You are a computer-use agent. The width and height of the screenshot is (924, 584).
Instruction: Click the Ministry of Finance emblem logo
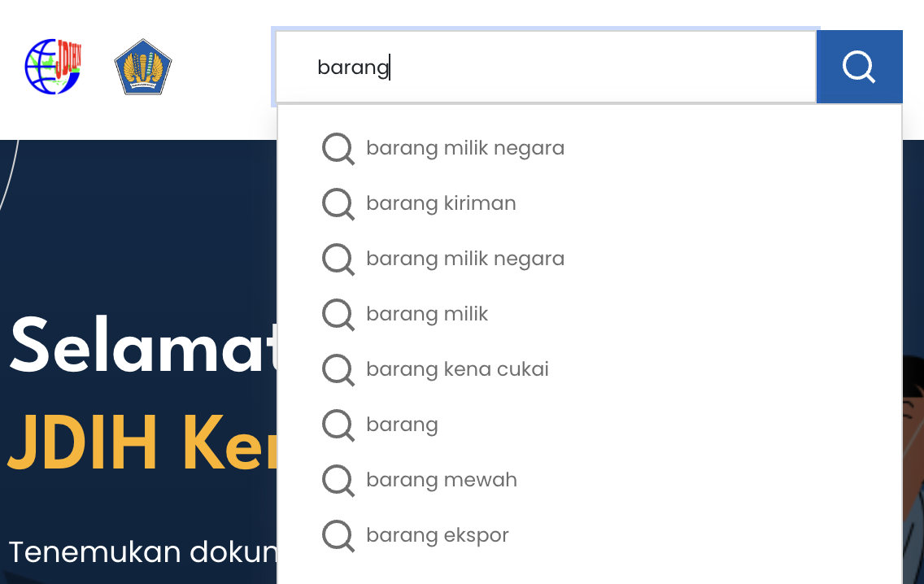click(143, 67)
